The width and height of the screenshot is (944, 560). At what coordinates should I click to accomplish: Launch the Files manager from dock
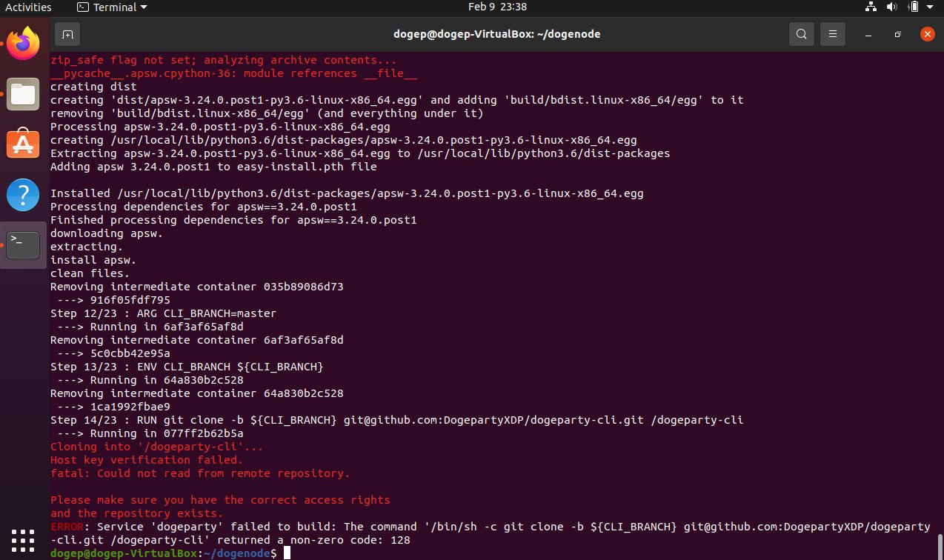[23, 94]
